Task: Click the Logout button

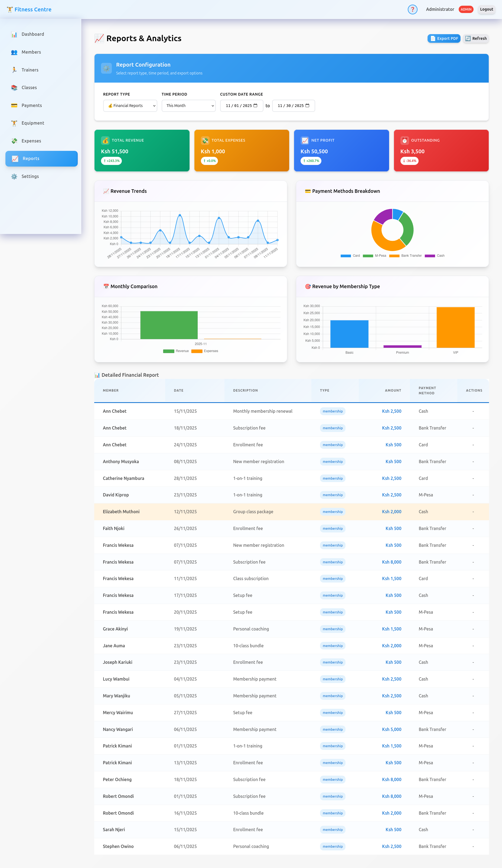Action: pyautogui.click(x=486, y=9)
